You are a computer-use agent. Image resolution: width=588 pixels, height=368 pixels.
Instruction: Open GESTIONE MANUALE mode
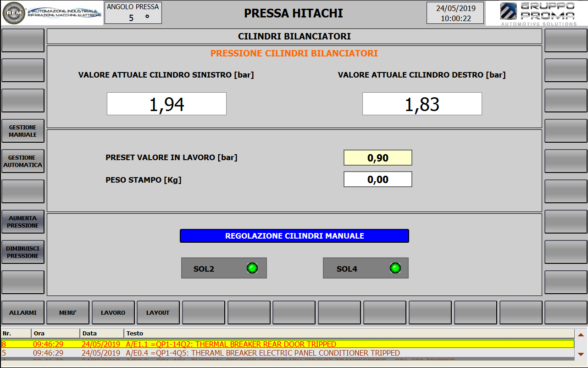(x=23, y=131)
